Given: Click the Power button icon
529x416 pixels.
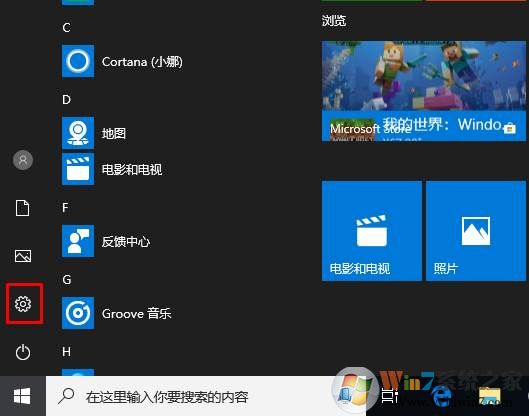Looking at the screenshot, I should click(x=23, y=352).
